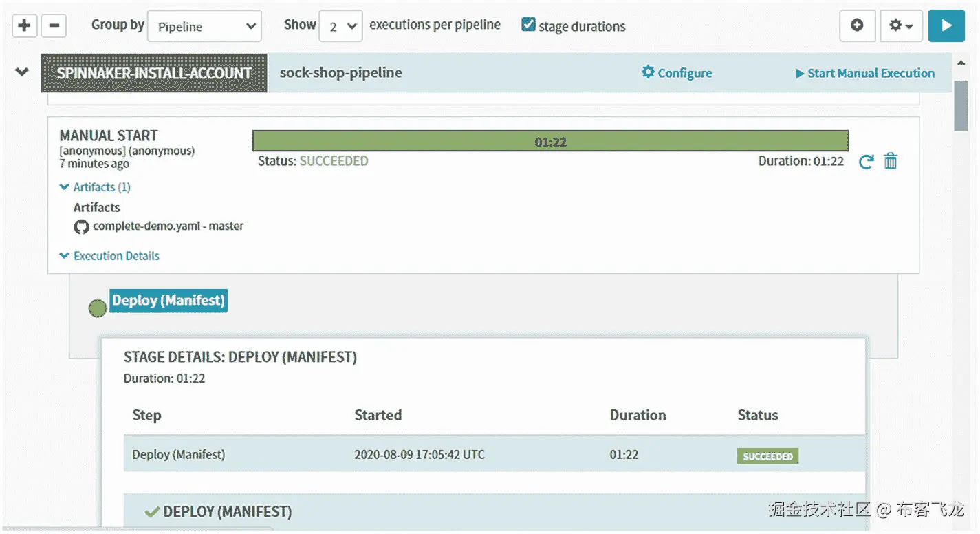Toggle the stage durations checkbox
The image size is (980, 534).
[528, 25]
